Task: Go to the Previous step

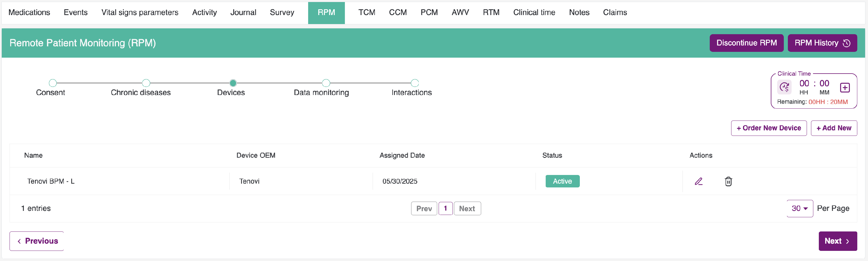Action: point(37,241)
